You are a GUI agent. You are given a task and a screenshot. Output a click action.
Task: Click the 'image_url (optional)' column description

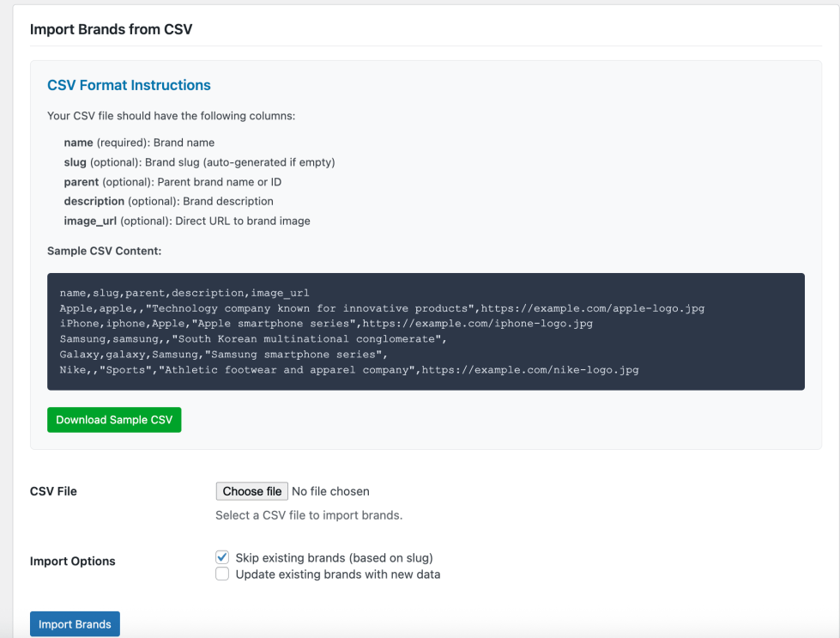click(187, 221)
